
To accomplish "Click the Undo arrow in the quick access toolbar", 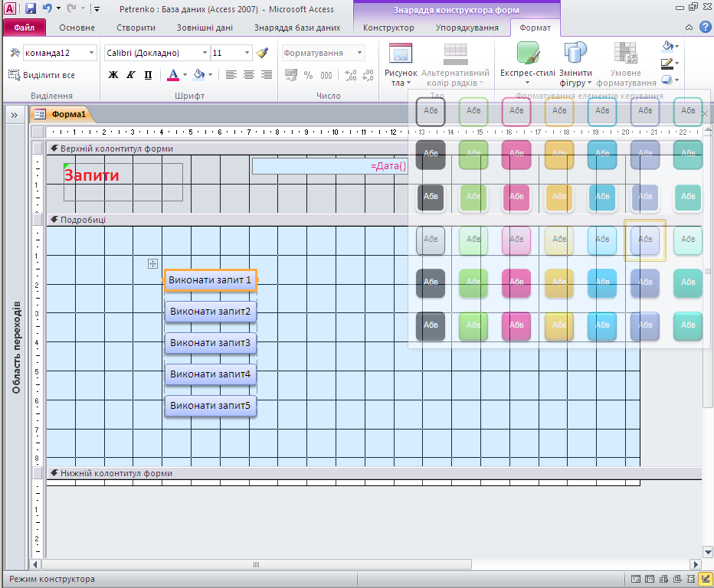I will point(47,8).
